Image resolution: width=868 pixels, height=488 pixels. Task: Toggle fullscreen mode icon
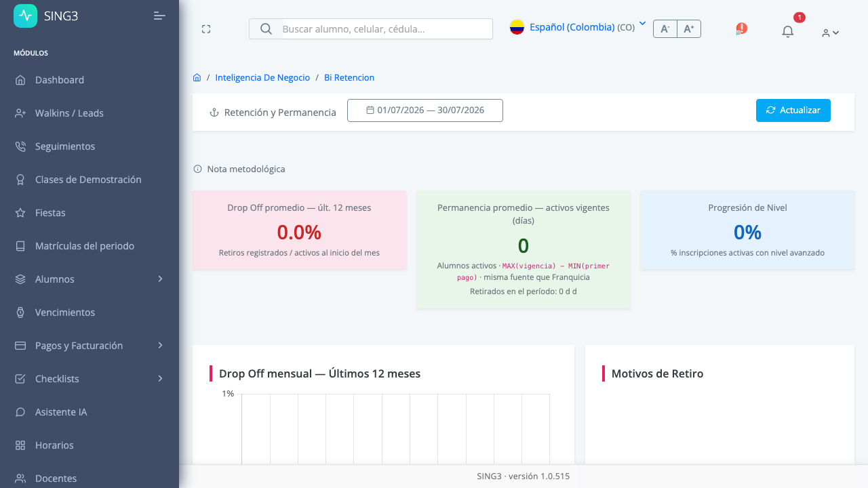(206, 28)
